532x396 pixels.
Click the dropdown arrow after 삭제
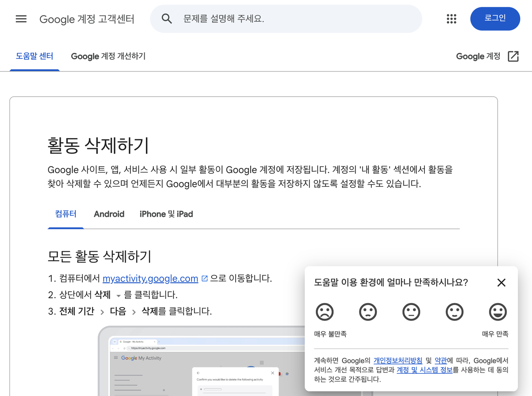[x=119, y=296]
